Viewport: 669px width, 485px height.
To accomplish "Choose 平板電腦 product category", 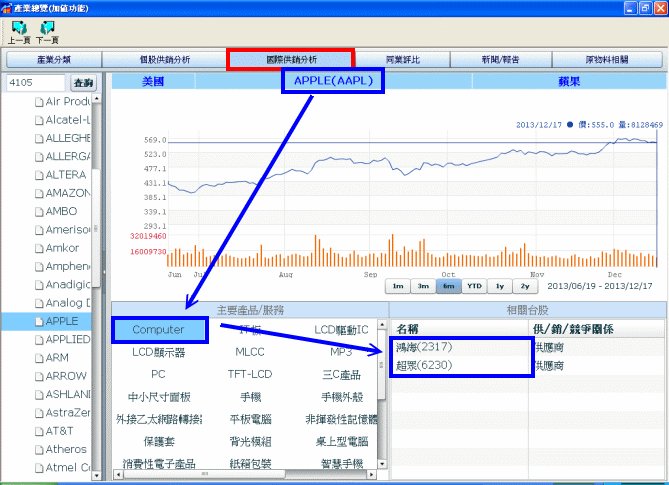I will [250, 419].
